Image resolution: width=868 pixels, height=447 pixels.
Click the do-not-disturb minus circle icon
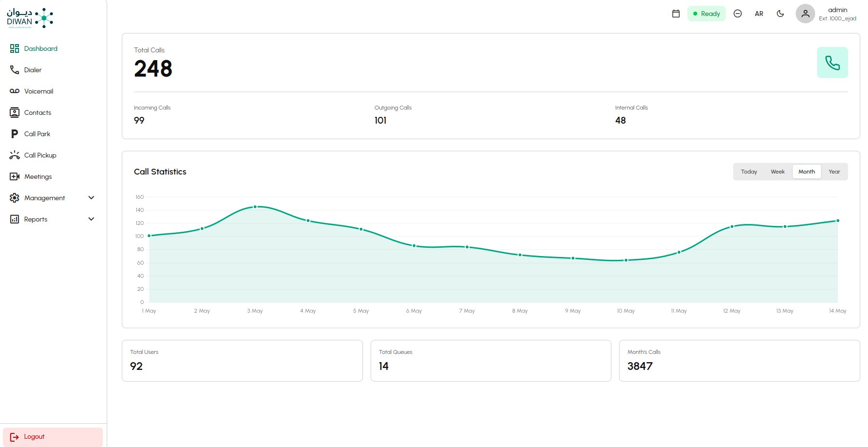[x=737, y=14]
